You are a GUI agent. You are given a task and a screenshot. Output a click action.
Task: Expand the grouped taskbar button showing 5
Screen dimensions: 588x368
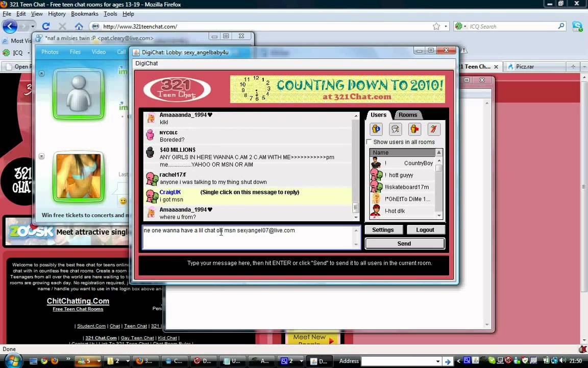88,361
